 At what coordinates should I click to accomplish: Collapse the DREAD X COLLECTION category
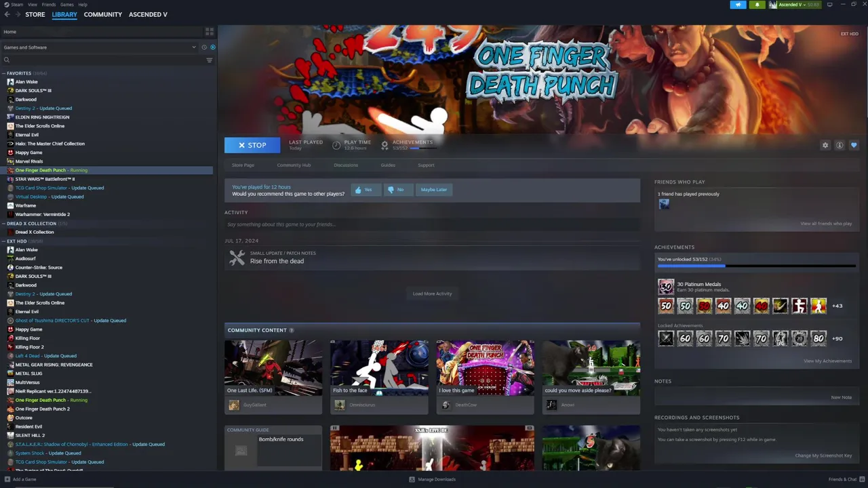tap(3, 224)
